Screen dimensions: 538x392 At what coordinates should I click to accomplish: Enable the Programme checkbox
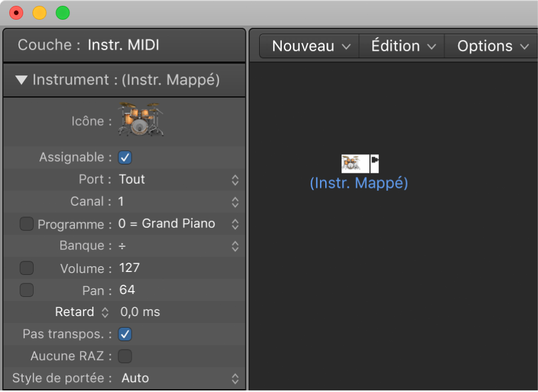pos(27,224)
